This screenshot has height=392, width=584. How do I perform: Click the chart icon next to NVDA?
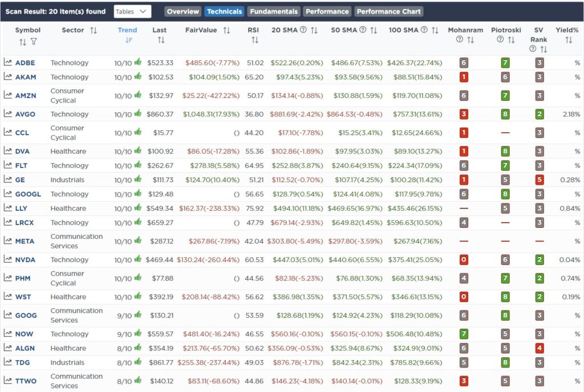pos(7,259)
